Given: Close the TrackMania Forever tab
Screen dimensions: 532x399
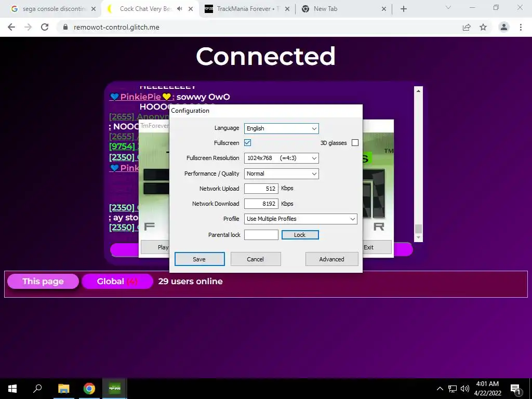Looking at the screenshot, I should point(287,9).
